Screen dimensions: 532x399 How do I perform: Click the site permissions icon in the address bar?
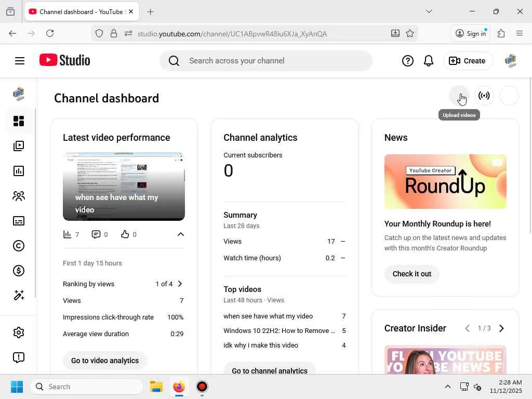pyautogui.click(x=128, y=34)
